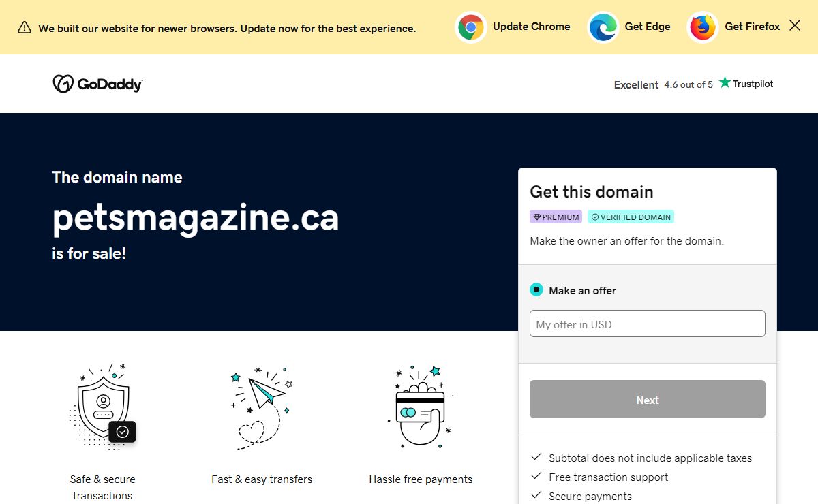Select the Make an offer radio button

[536, 289]
